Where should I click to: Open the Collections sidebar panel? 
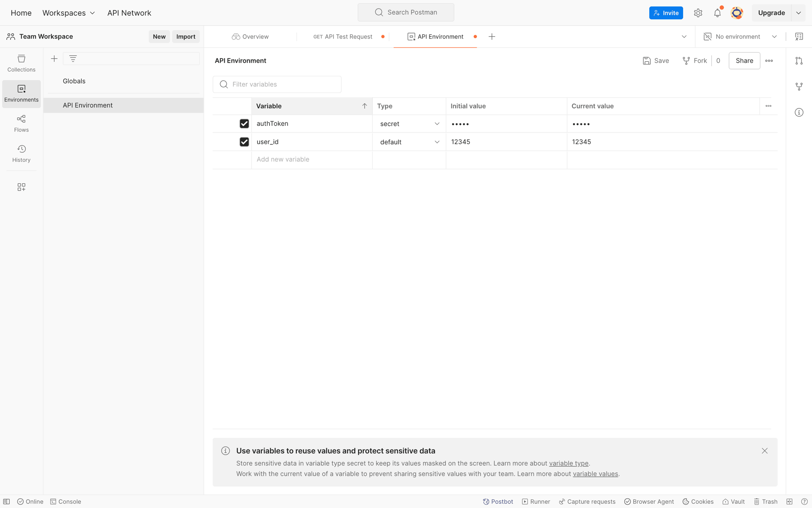tap(21, 63)
